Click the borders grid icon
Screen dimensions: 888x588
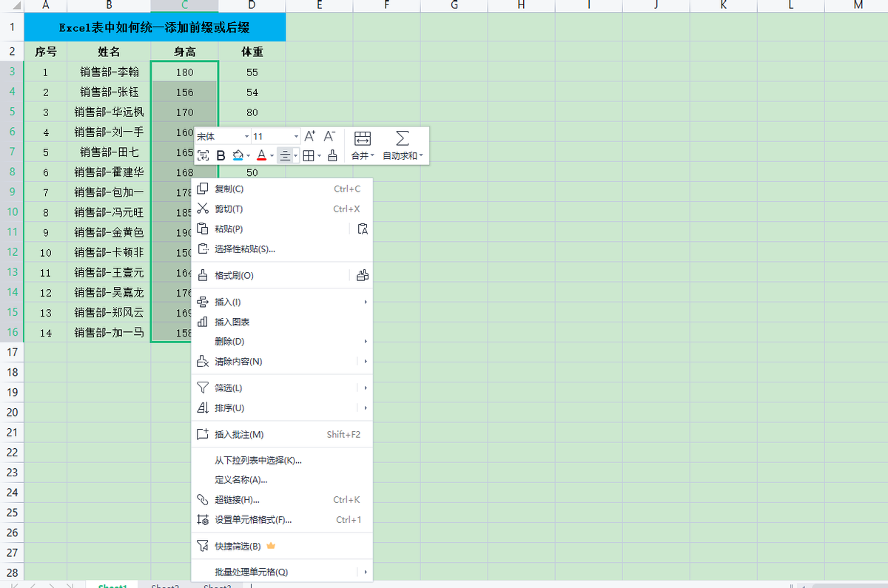point(309,155)
